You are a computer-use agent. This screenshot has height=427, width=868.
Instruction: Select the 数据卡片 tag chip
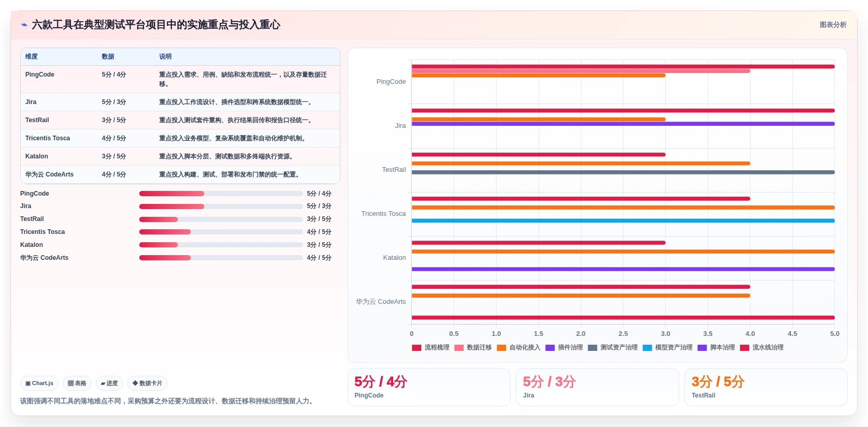coord(147,384)
